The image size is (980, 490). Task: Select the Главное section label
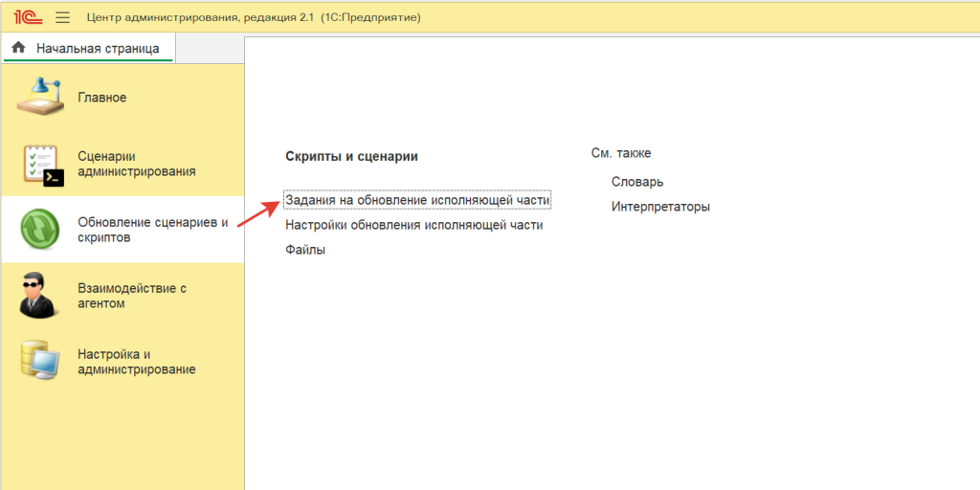pos(101,98)
